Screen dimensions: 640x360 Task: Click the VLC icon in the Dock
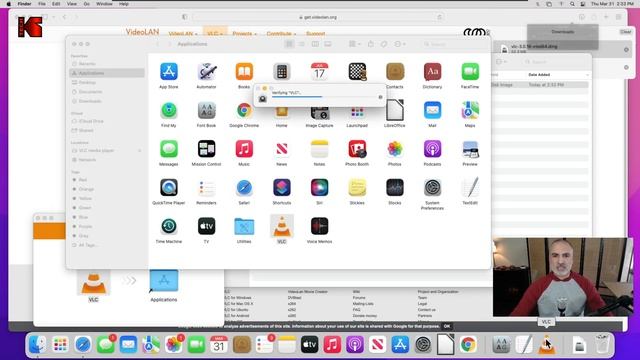pyautogui.click(x=547, y=344)
